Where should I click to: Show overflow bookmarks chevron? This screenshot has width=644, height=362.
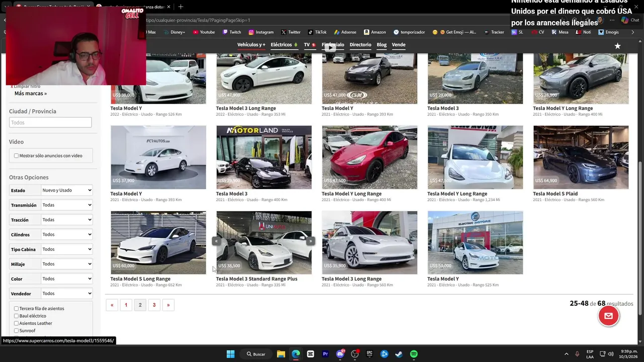click(632, 32)
